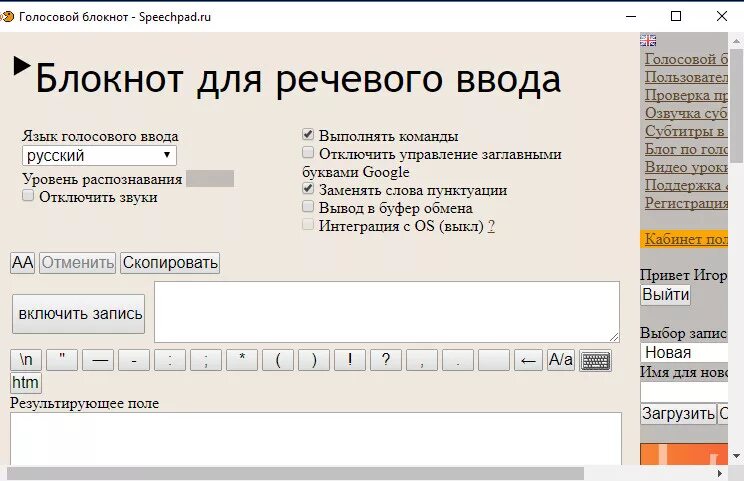Open the Кабинет пол... highlighted link
Screen dimensions: 744x481
[x=685, y=239]
